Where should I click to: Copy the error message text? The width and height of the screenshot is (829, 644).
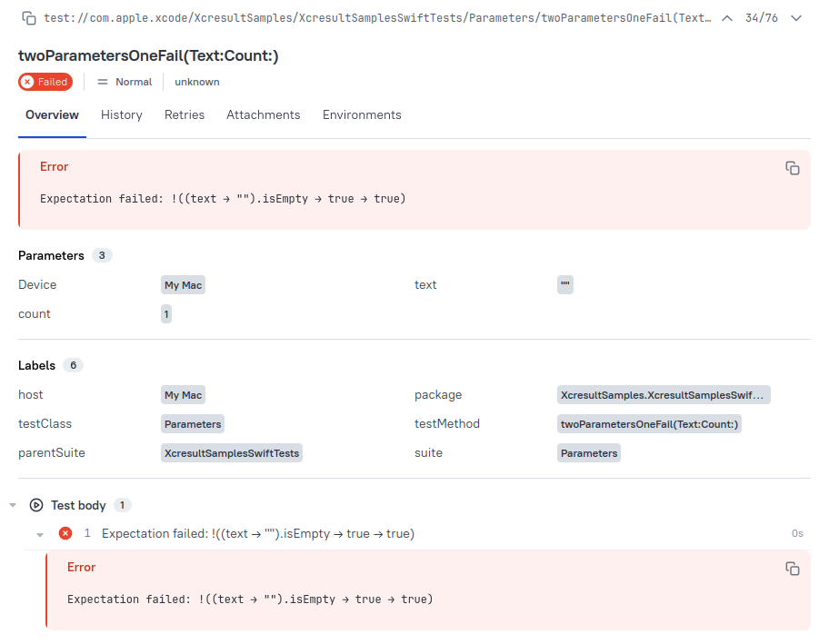pyautogui.click(x=792, y=168)
